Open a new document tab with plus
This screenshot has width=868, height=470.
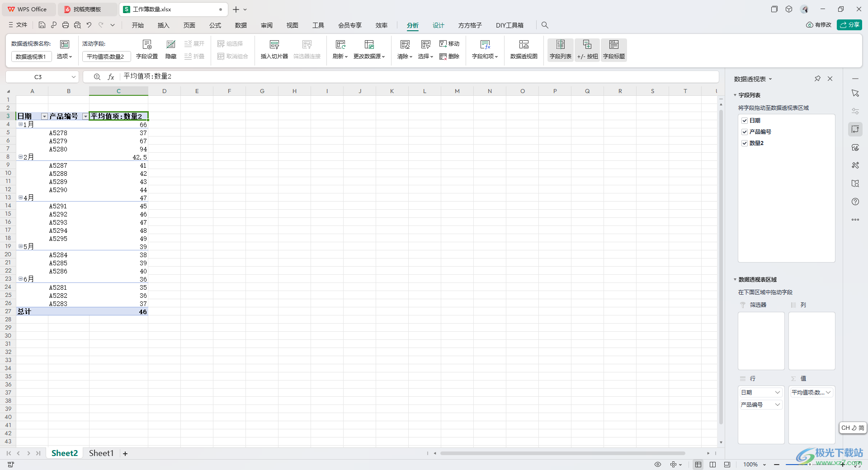point(236,9)
